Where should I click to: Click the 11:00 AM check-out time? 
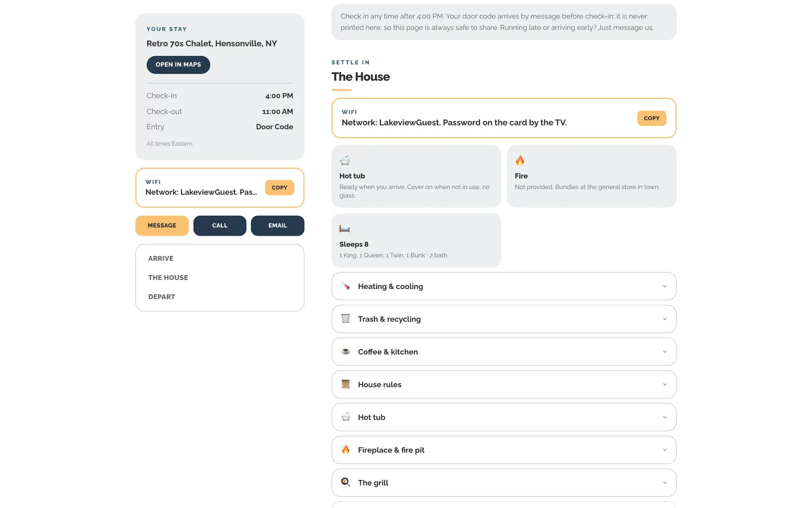click(278, 112)
